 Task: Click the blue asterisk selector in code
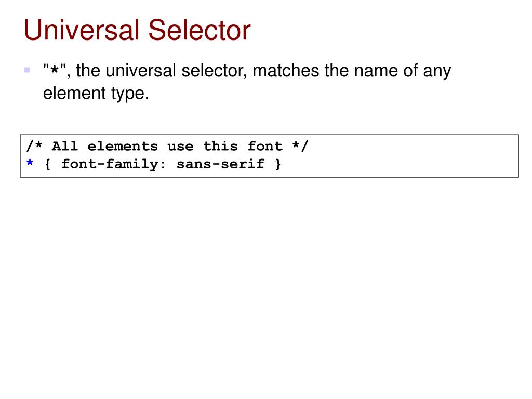tap(30, 163)
